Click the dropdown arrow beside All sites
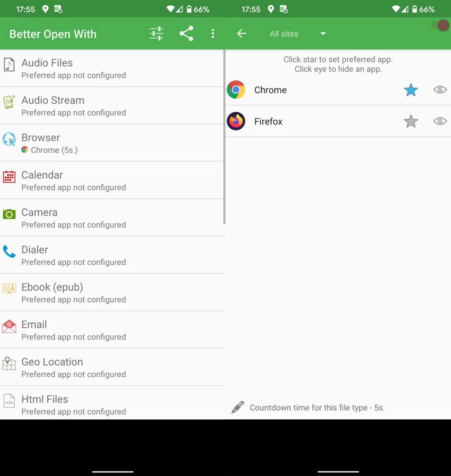Screen dimensions: 451x476 (323, 34)
